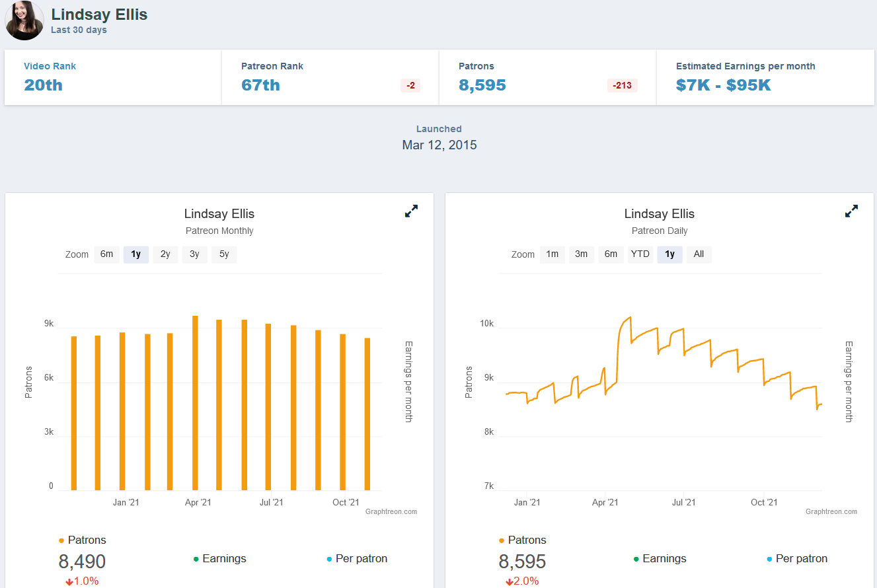Open Graphtreon.com credit under monthly chart
The height and width of the screenshot is (588, 877).
(x=391, y=511)
